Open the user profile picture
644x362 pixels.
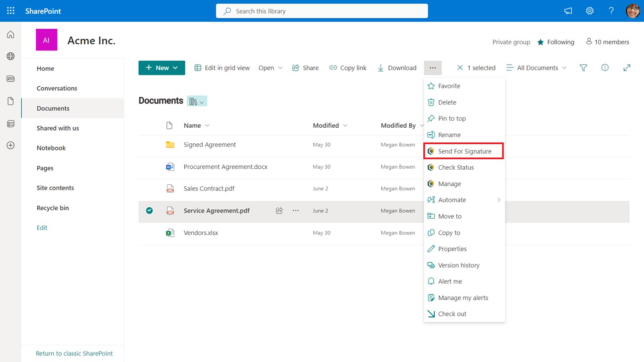pyautogui.click(x=633, y=11)
